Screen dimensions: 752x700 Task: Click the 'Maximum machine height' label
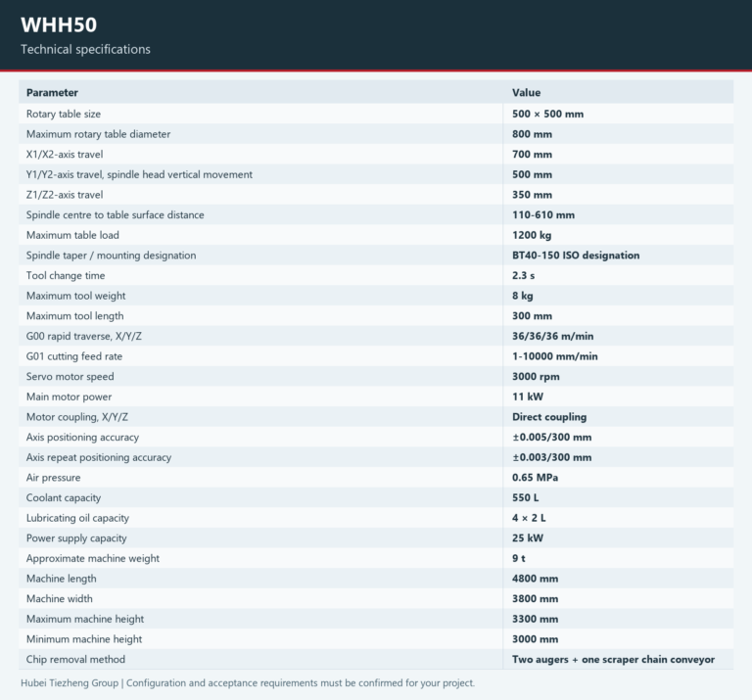coord(85,619)
